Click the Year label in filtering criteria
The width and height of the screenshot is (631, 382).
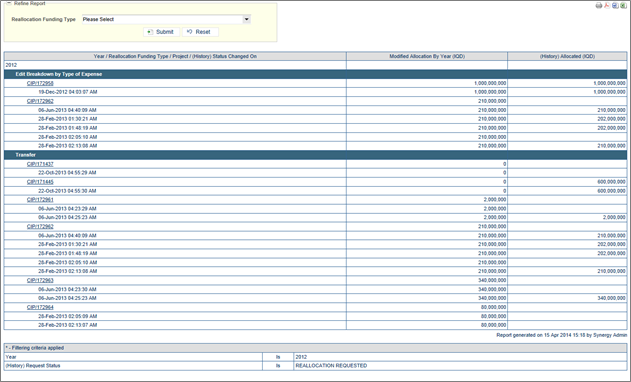[x=11, y=357]
